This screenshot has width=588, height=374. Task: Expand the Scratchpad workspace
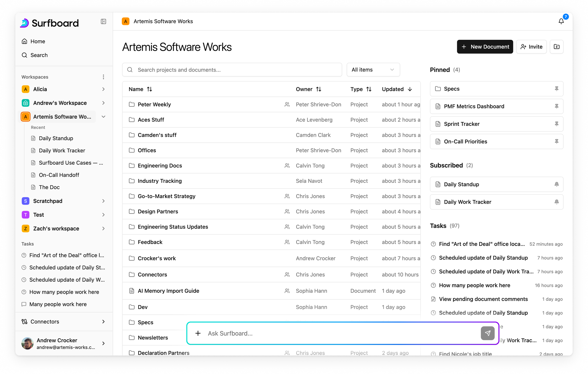103,201
